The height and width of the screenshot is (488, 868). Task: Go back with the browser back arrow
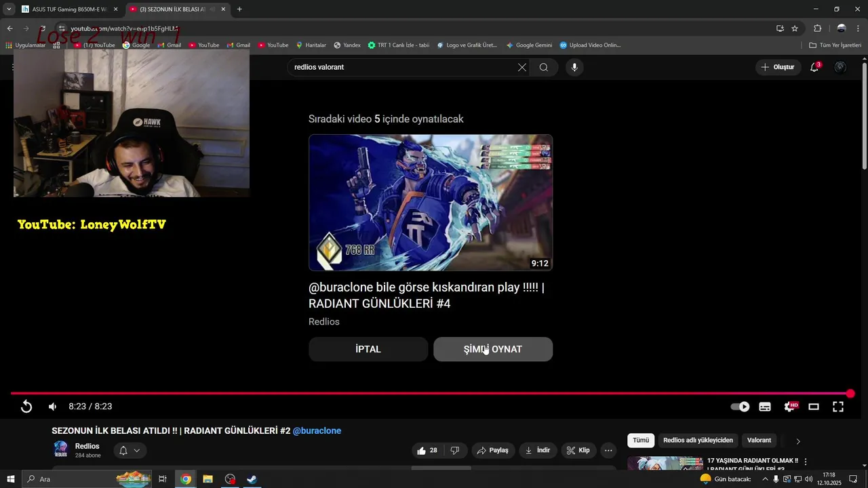click(x=9, y=28)
